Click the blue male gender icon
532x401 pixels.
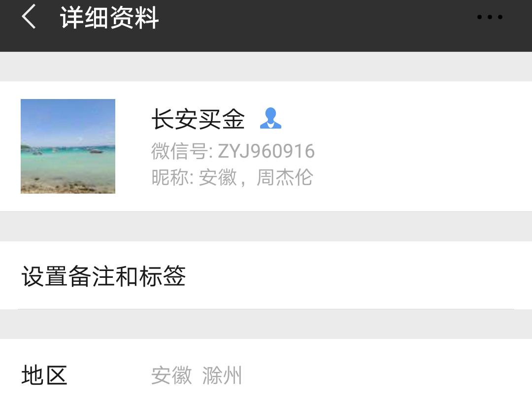tap(270, 118)
